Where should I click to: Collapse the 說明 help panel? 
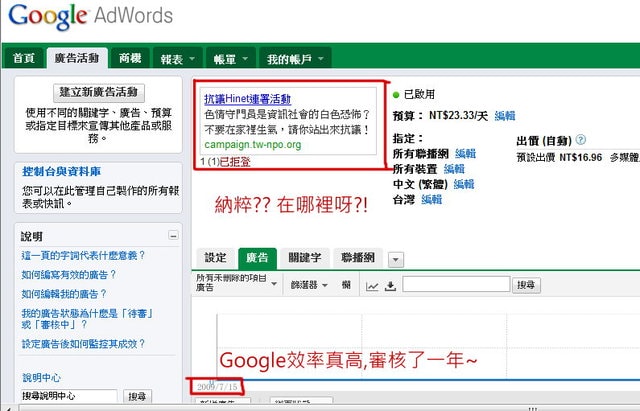coord(173,235)
